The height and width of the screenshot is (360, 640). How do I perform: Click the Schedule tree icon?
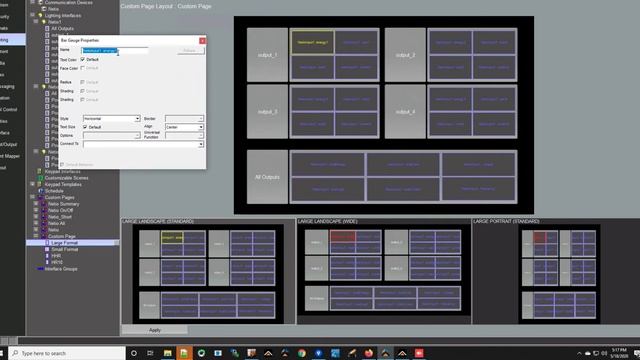(x=41, y=191)
